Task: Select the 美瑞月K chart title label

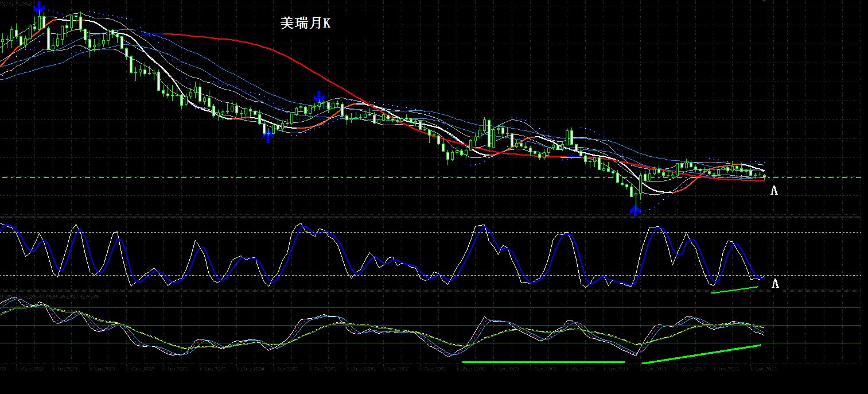Action: pos(305,23)
